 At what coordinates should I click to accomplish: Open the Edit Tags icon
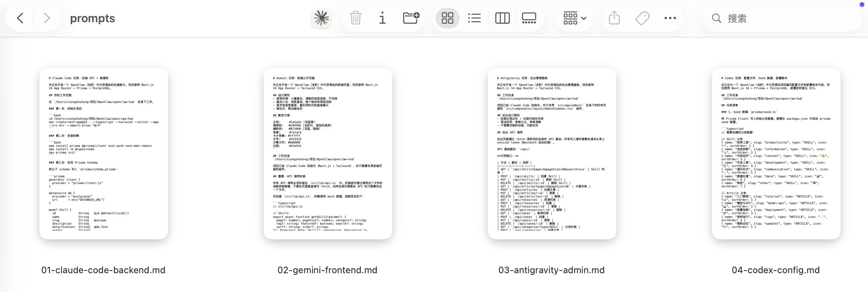(642, 18)
